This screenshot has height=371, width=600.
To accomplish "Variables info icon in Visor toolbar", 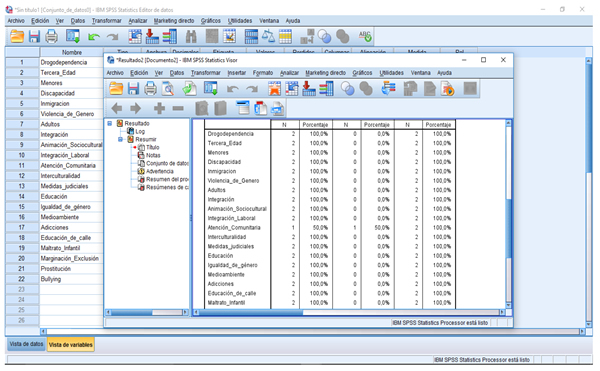I will 326,89.
